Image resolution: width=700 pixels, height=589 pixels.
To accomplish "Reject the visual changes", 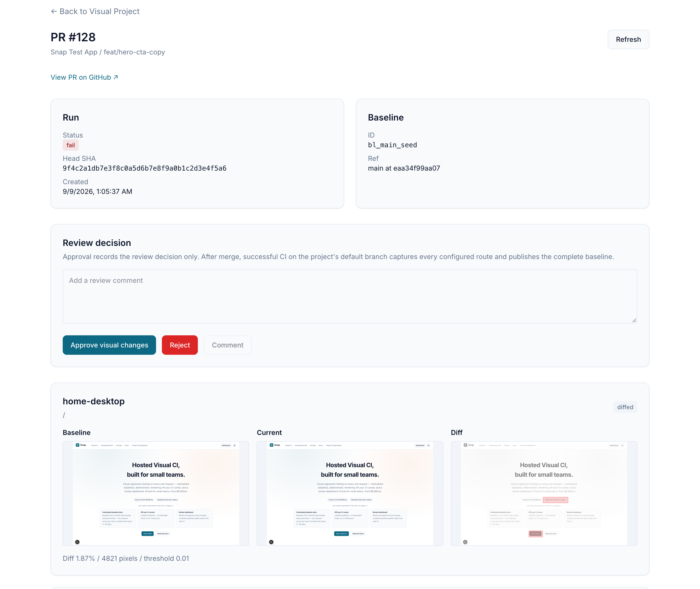I will click(x=180, y=345).
